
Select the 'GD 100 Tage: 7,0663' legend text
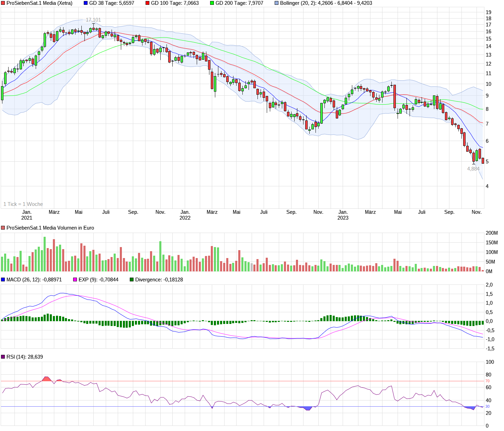pos(175,3)
